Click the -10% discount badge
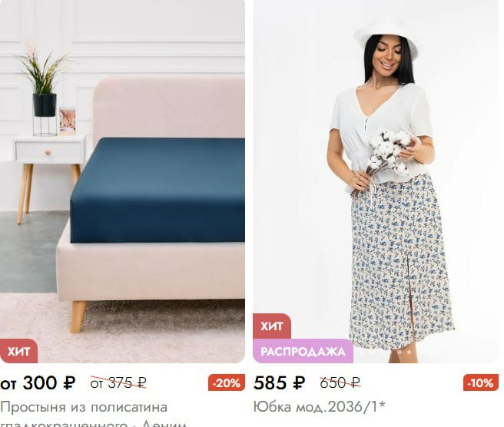This screenshot has height=427, width=504. 481,382
